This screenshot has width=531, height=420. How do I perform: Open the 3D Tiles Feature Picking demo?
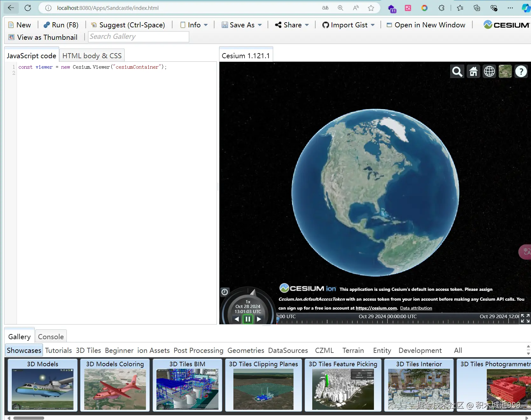point(343,385)
